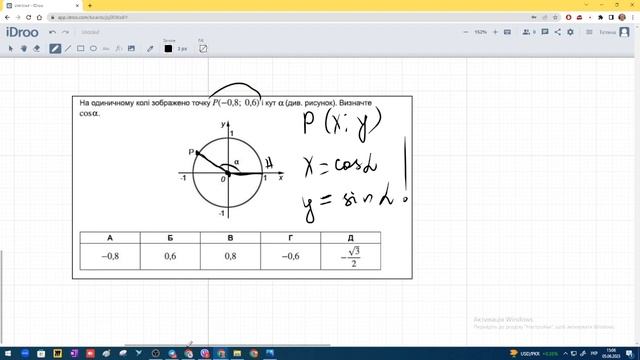Open Chrome profile avatar
The image size is (640, 360).
(x=622, y=17)
